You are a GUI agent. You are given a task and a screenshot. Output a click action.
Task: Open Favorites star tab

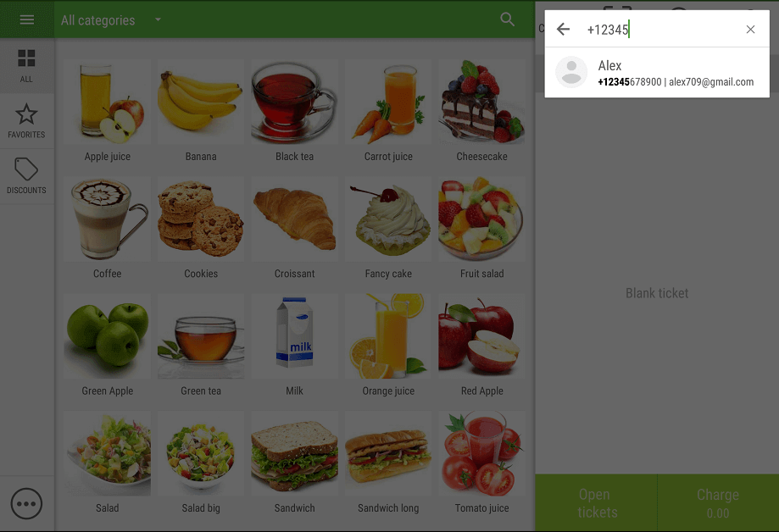click(x=26, y=121)
